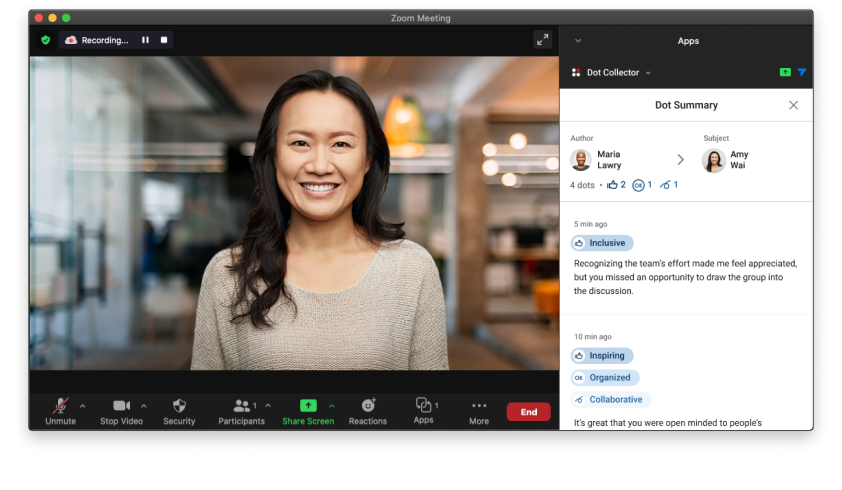The height and width of the screenshot is (490, 842).
Task: Collapse the Apps panel chevron
Action: click(578, 41)
